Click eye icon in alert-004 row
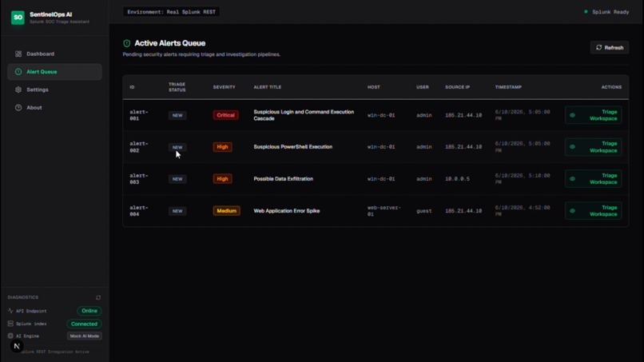This screenshot has width=644, height=362. [x=573, y=211]
